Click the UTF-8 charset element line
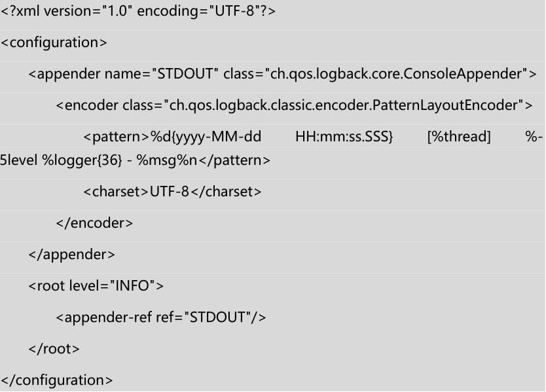This screenshot has height=392, width=546. pyautogui.click(x=172, y=192)
